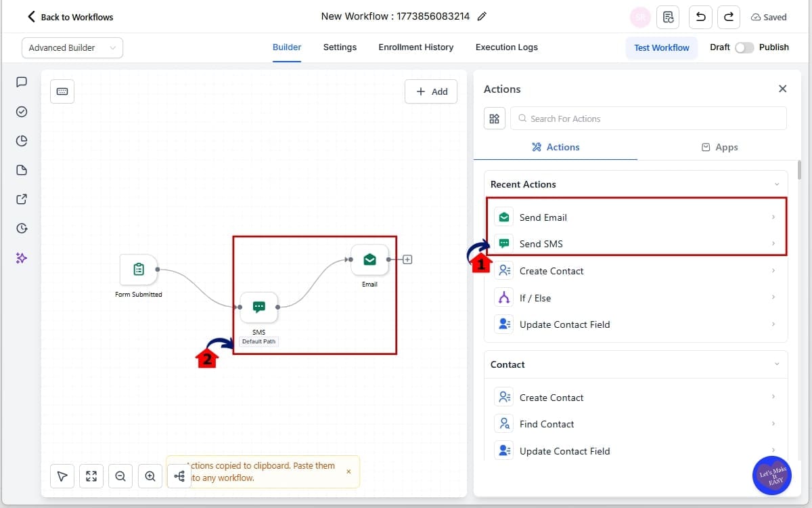Switch to the Execution Logs tab
Viewport: 812px width, 508px height.
506,47
